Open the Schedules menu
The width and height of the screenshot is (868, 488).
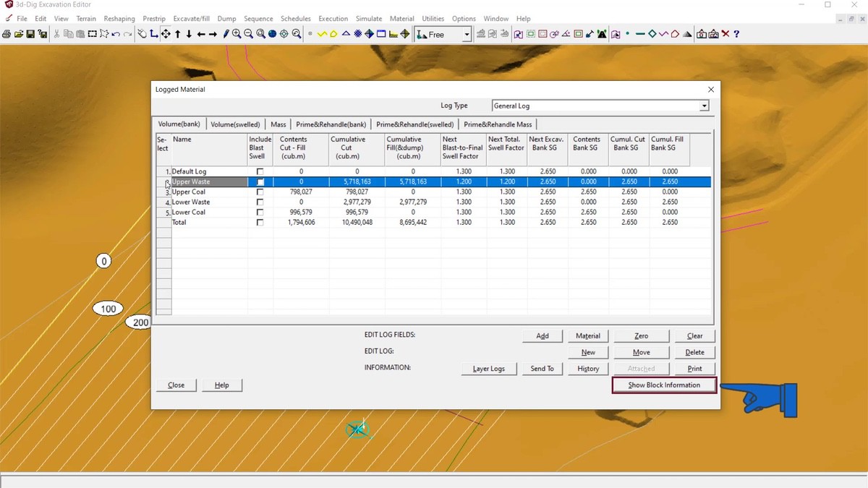tap(296, 19)
